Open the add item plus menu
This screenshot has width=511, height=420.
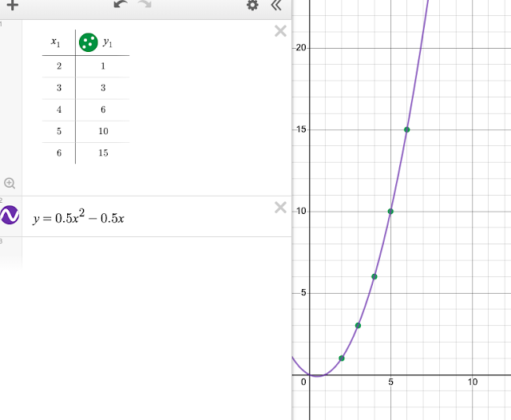coord(13,5)
